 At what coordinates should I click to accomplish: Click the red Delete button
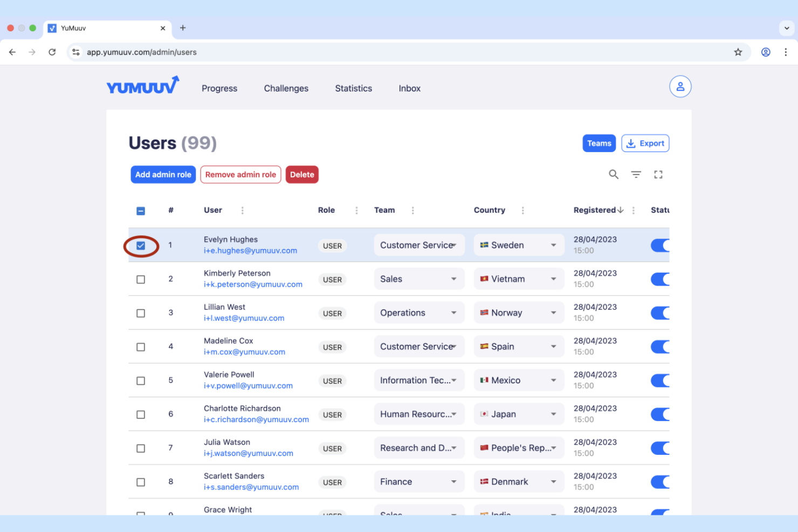(302, 175)
